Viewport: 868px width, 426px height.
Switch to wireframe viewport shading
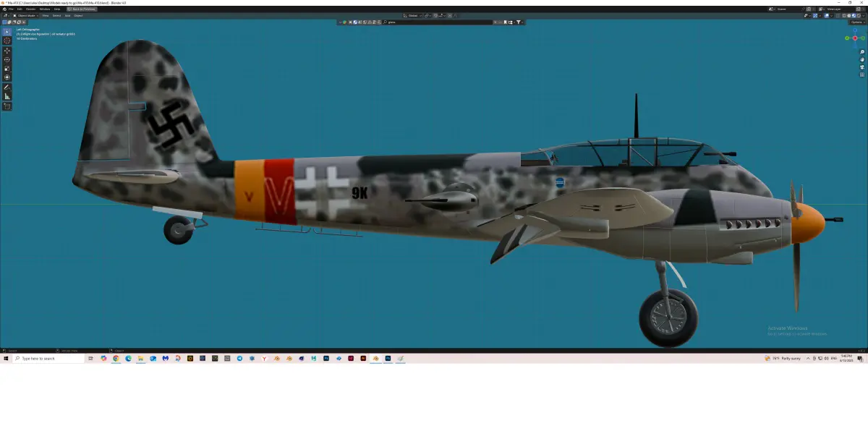coord(844,16)
